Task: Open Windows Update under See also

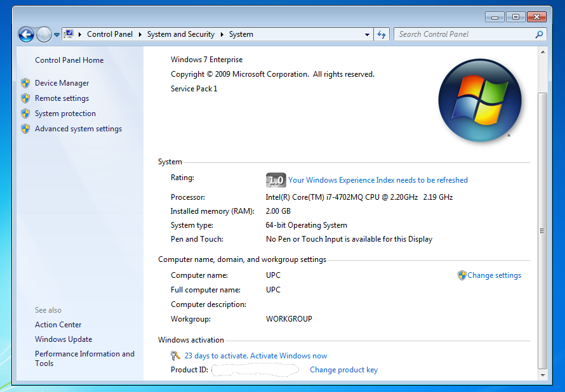Action: (x=63, y=339)
